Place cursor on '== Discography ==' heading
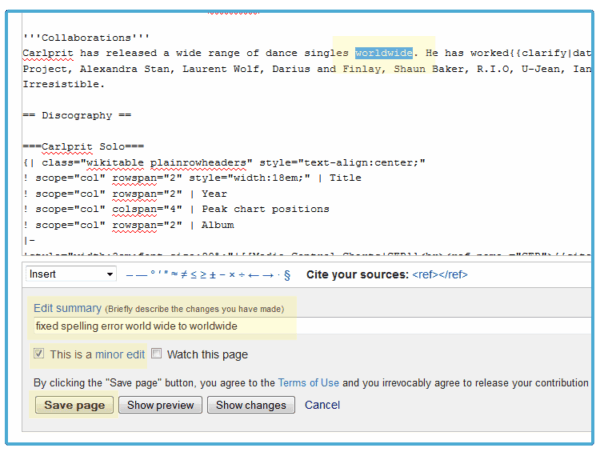 pos(77,115)
